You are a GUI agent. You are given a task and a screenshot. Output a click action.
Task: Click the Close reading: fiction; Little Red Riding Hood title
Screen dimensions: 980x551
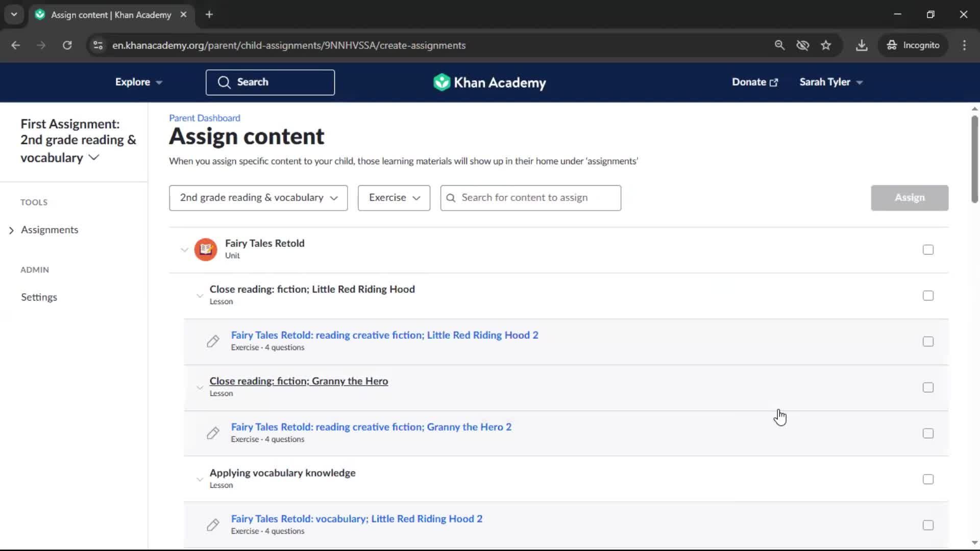pos(312,289)
